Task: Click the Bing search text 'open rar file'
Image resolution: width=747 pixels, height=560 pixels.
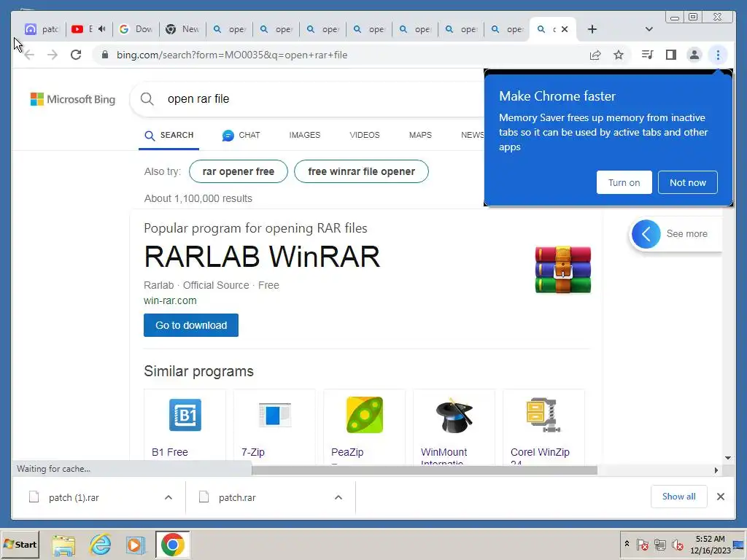Action: tap(198, 98)
